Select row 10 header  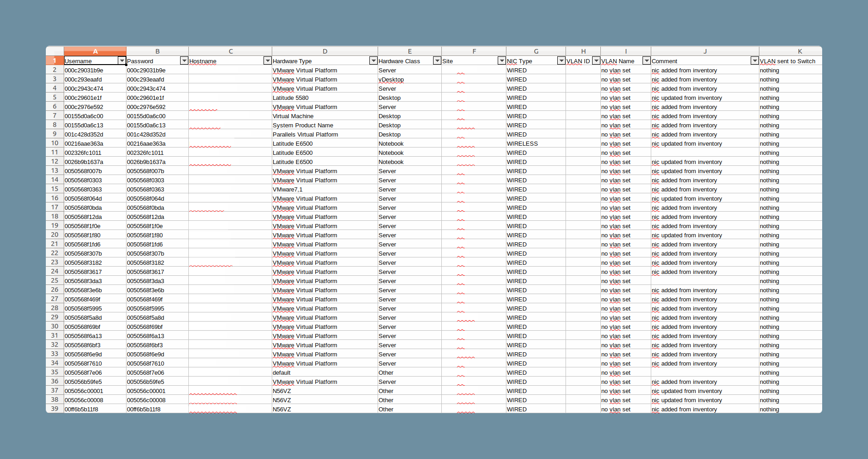click(55, 143)
